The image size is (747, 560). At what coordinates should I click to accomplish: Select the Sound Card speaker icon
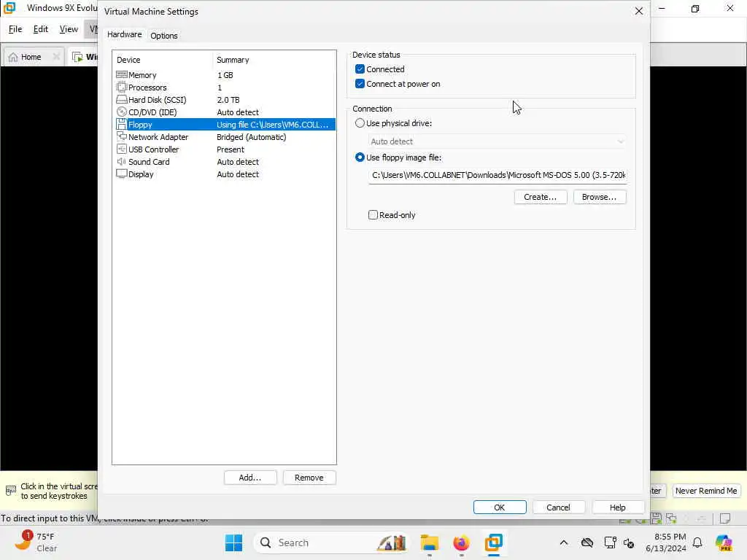(122, 161)
